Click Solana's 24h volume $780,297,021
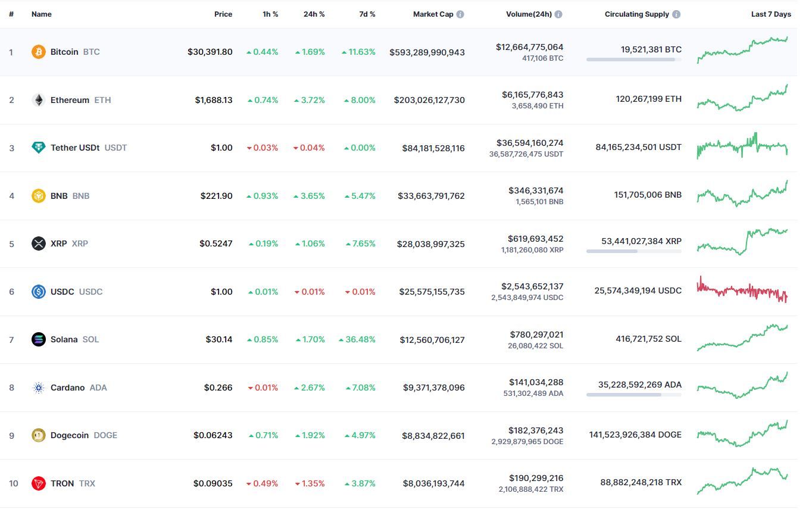Image resolution: width=812 pixels, height=512 pixels. (x=537, y=335)
